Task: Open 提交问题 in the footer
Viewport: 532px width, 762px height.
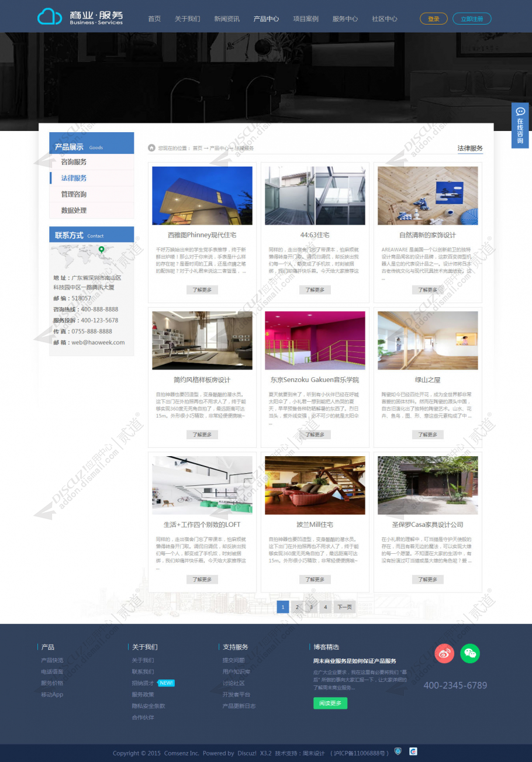Action: point(233,660)
